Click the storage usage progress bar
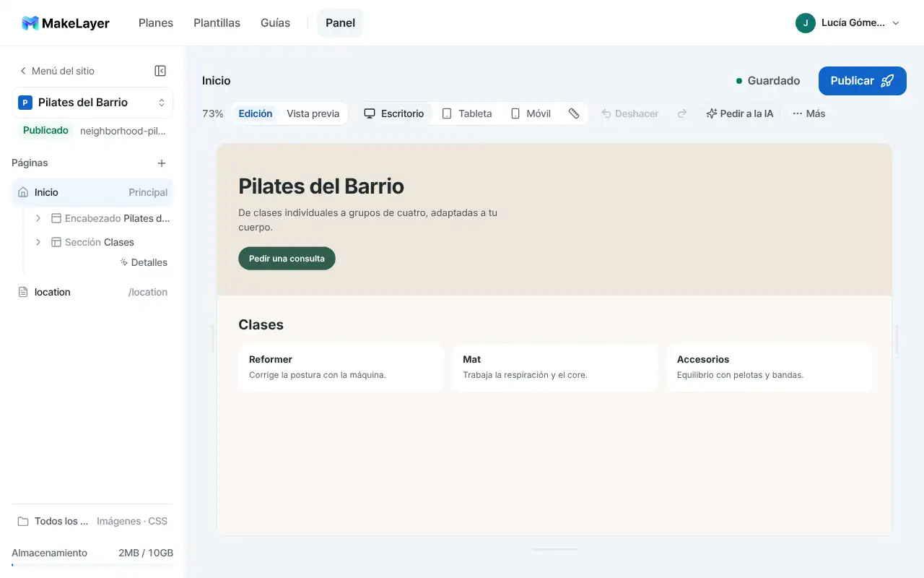The height and width of the screenshot is (578, 924). coord(92,564)
